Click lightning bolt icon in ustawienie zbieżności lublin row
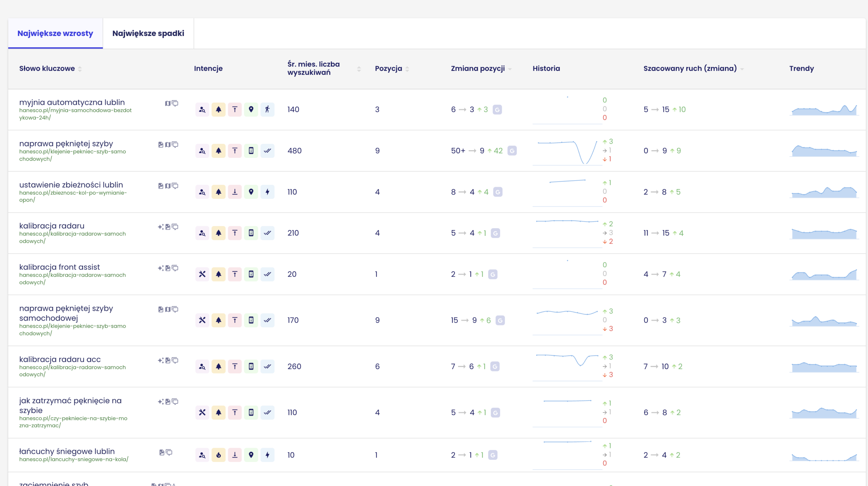The width and height of the screenshot is (868, 486). [267, 192]
